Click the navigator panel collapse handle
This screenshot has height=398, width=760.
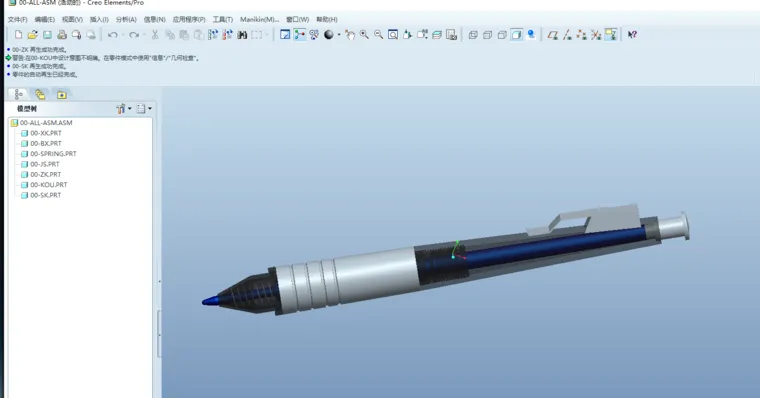(159, 282)
